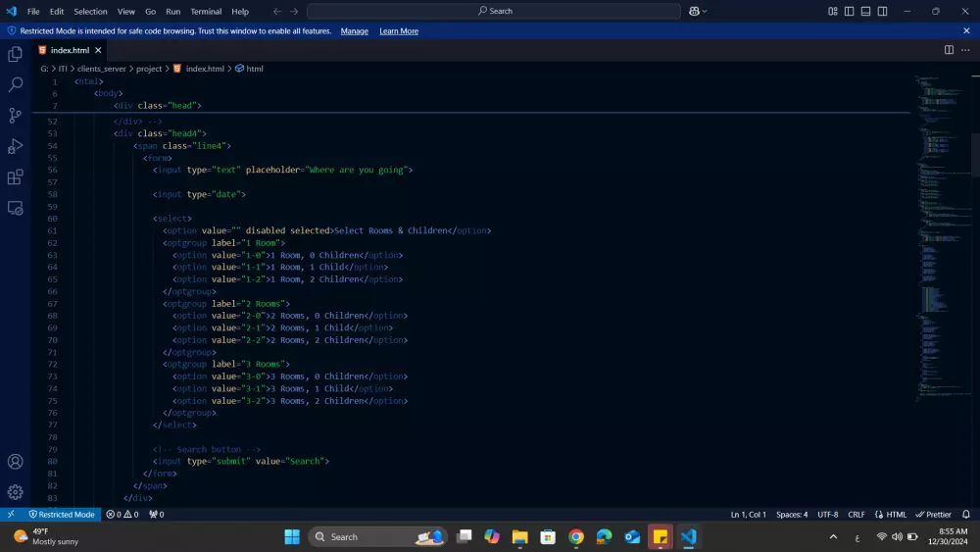Toggle the bottom panel layout button
The width and height of the screenshot is (980, 552).
[x=865, y=12]
